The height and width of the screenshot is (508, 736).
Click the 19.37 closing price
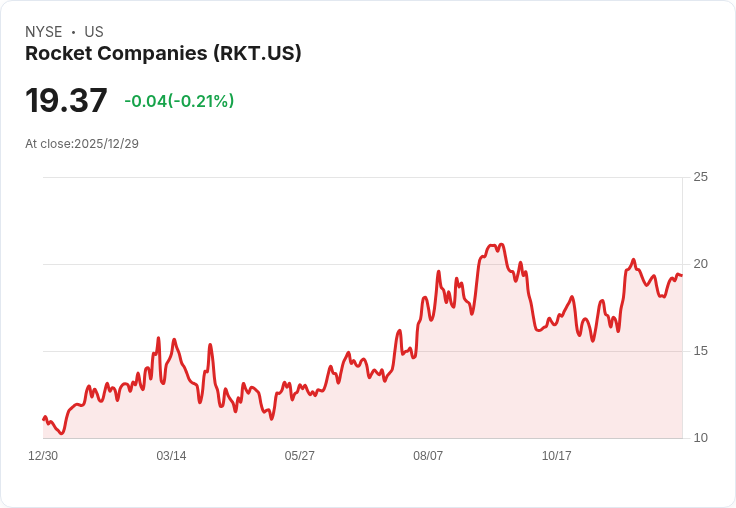coord(66,100)
